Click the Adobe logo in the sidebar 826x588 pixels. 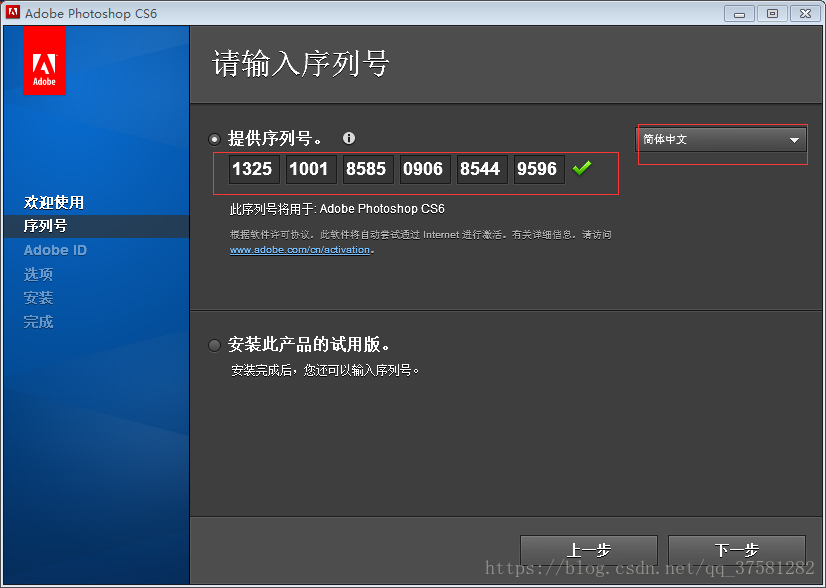click(x=44, y=61)
